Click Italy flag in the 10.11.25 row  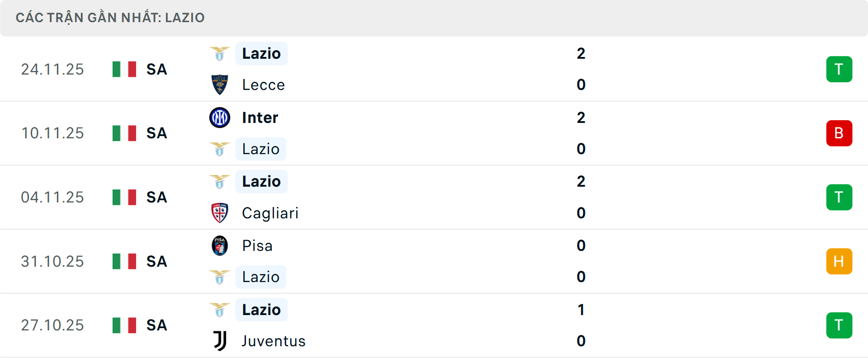[x=124, y=133]
